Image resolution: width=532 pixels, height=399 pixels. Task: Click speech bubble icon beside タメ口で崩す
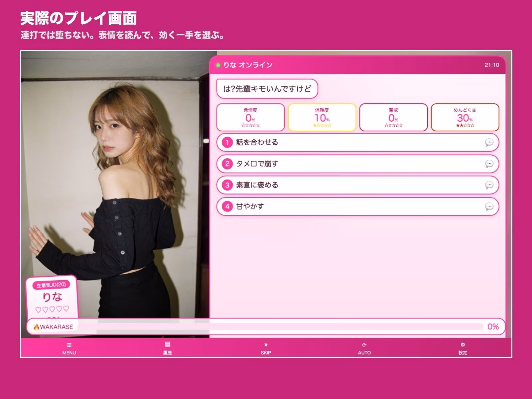point(489,164)
